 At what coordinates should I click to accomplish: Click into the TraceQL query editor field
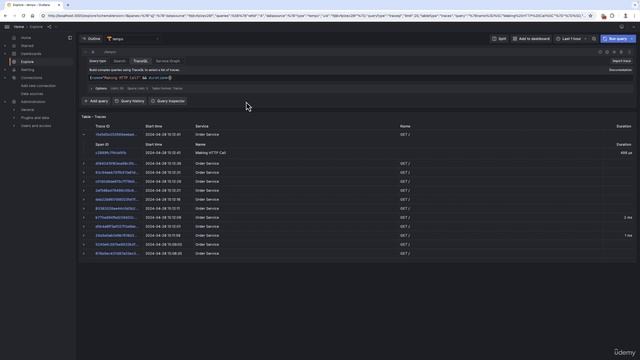coord(360,78)
